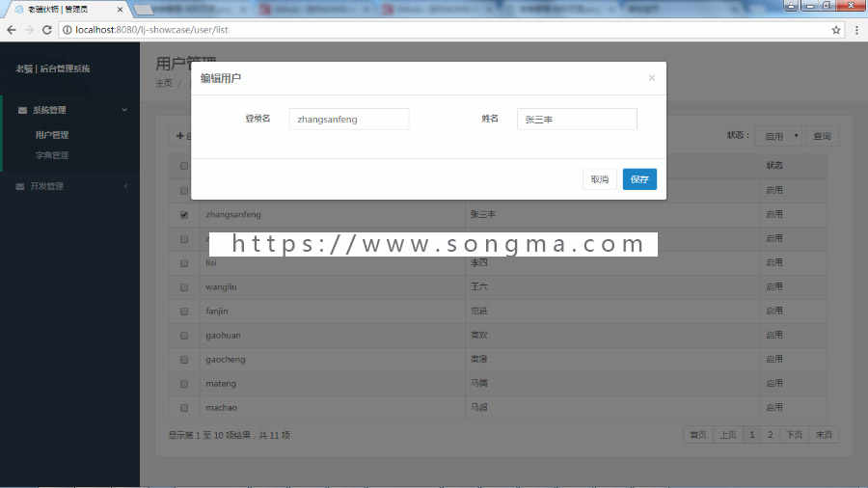
Task: Click the 系统管理 sidebar icon
Action: click(22, 110)
